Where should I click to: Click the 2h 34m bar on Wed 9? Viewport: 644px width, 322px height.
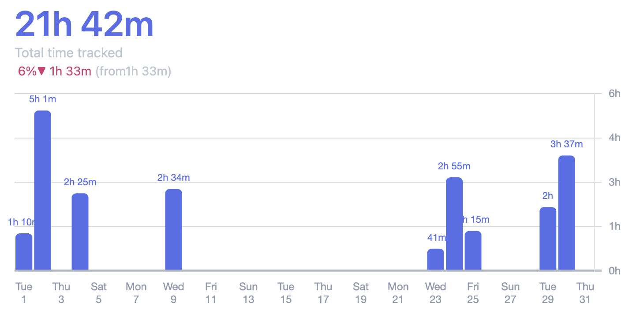click(173, 229)
